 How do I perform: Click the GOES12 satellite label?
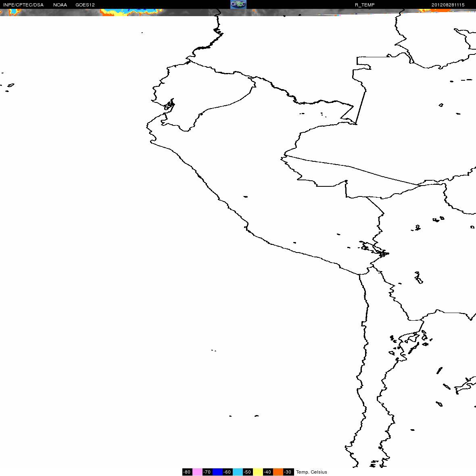click(85, 5)
